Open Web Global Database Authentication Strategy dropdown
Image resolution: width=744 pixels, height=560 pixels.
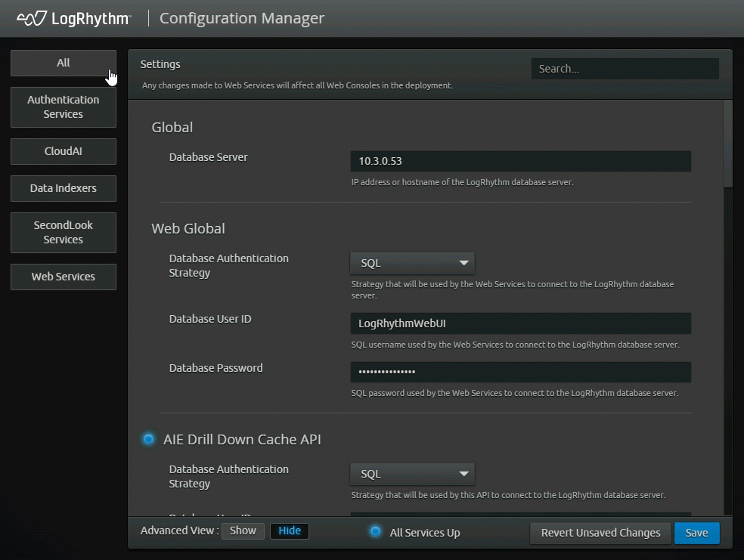click(x=412, y=263)
